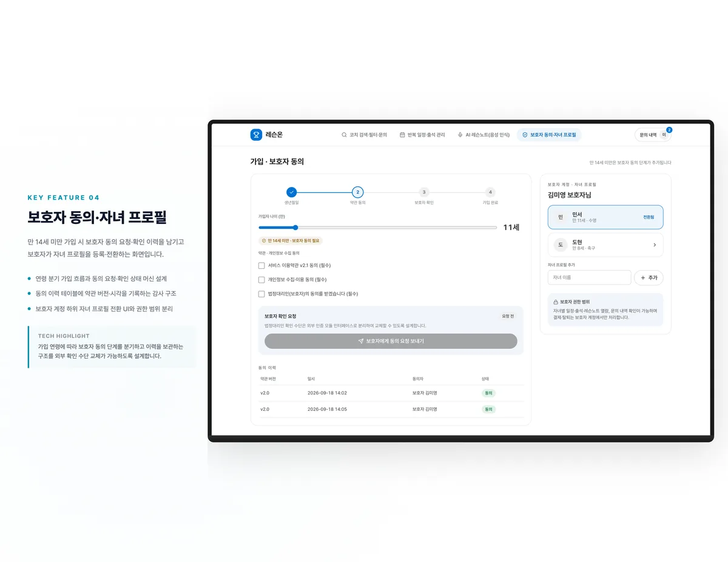Click 보호자에게 동의 요청 보내기 button

[x=391, y=341]
